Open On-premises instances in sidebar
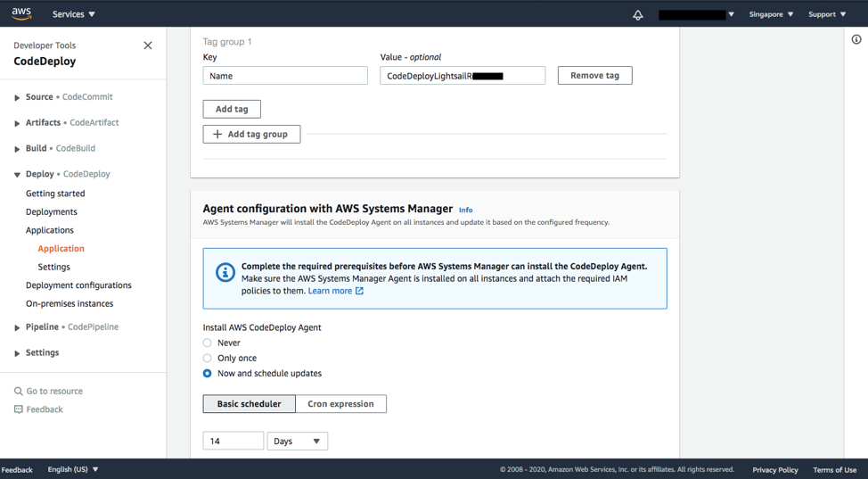 coord(70,303)
